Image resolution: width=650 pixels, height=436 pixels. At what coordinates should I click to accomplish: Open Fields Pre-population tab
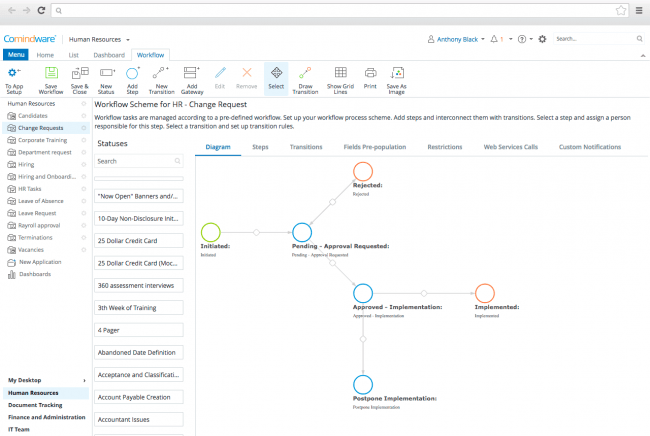375,147
